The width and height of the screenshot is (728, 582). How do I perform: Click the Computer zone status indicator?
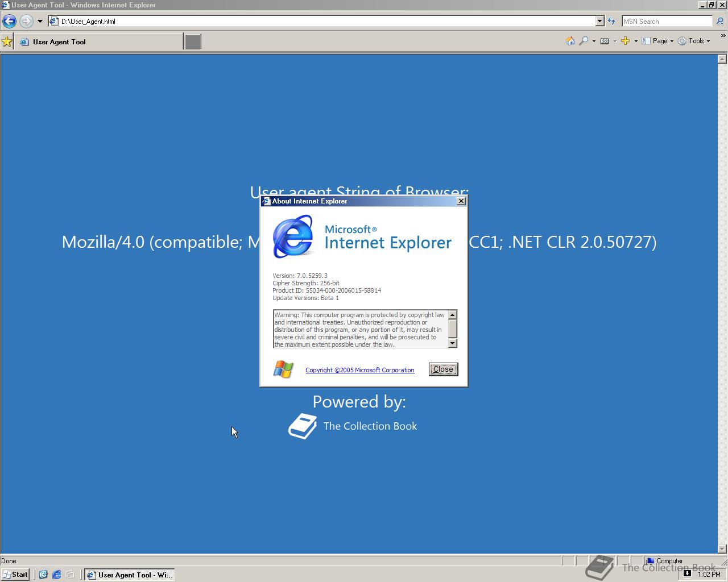point(664,561)
